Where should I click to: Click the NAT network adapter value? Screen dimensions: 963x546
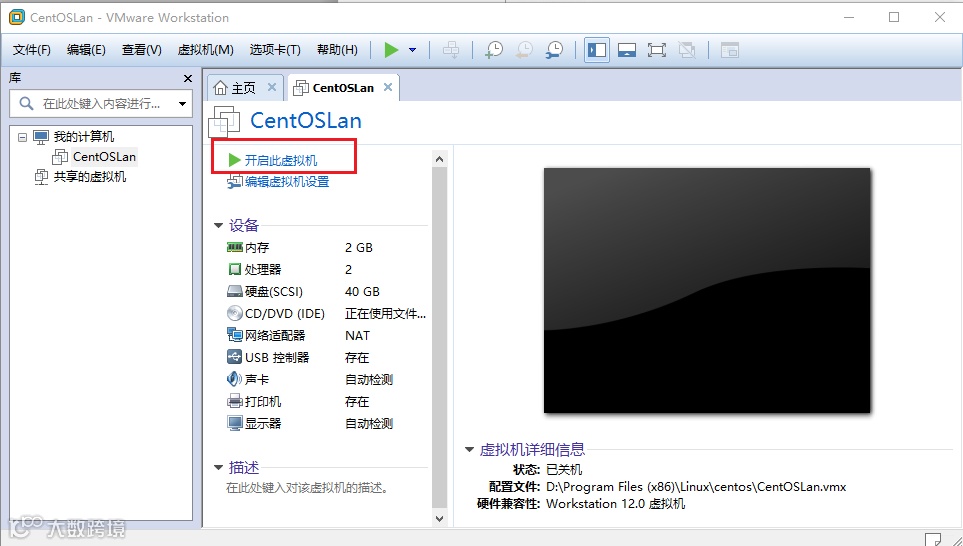coord(357,336)
